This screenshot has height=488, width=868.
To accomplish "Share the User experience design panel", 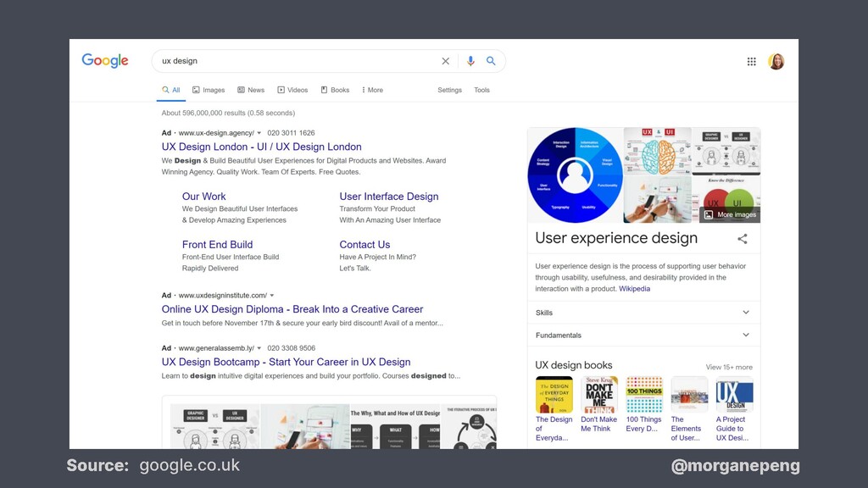I will point(743,238).
